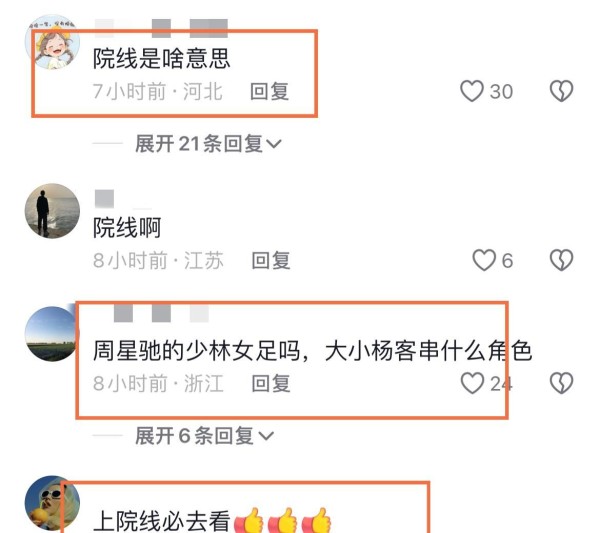
Task: Select the 院线是啥意思 comment text
Action: click(161, 59)
